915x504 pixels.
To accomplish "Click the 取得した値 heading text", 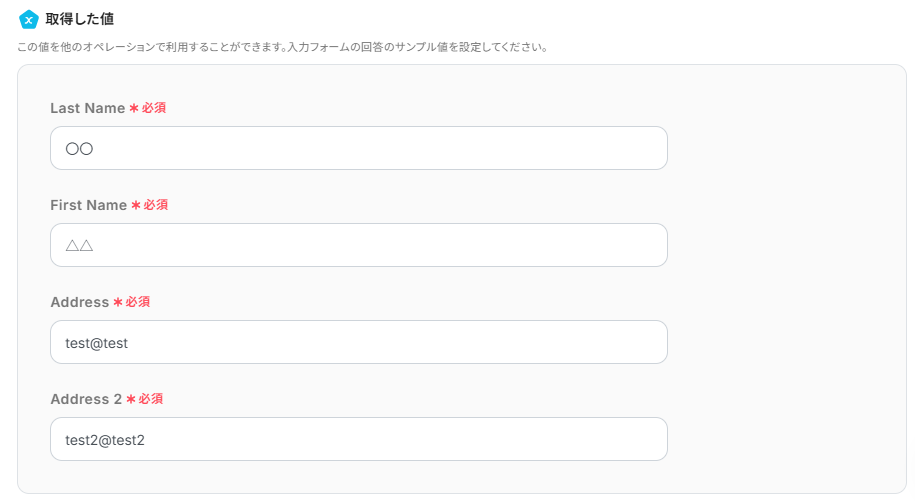I will (x=80, y=19).
